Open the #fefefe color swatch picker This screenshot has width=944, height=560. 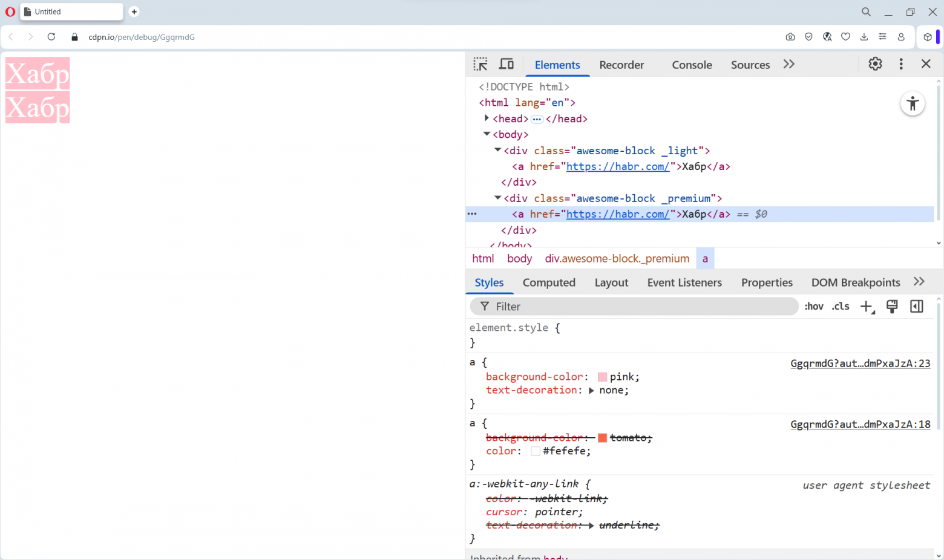(x=536, y=451)
